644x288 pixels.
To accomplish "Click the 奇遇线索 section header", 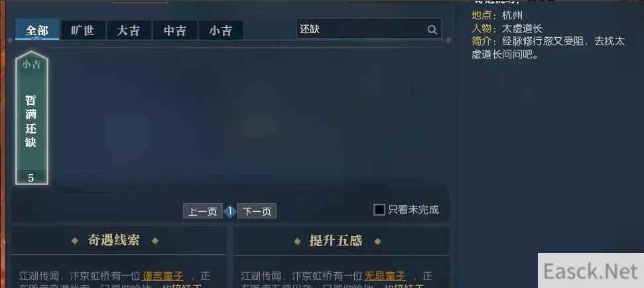I will click(x=114, y=240).
